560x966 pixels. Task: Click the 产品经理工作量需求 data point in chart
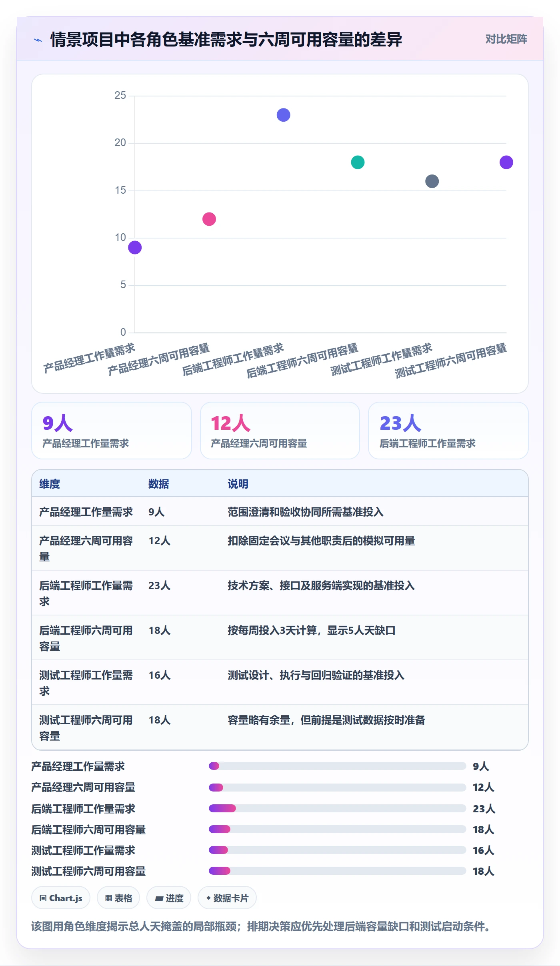click(x=135, y=247)
